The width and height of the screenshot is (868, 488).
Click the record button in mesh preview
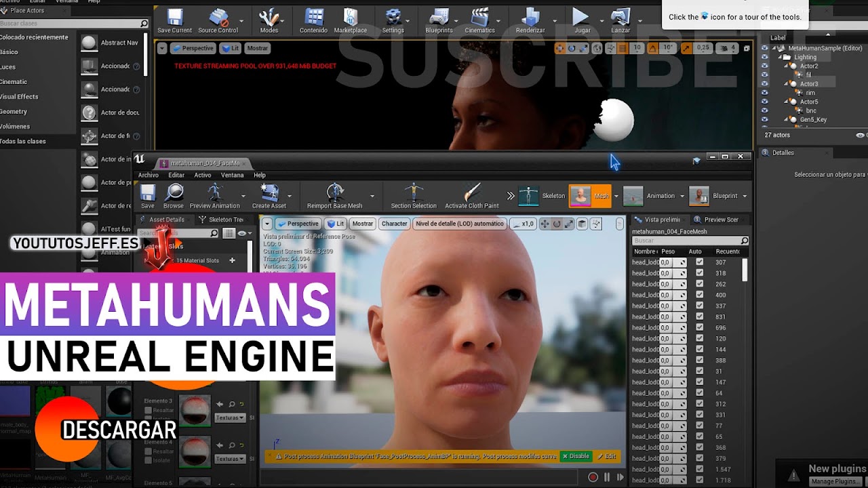point(593,477)
